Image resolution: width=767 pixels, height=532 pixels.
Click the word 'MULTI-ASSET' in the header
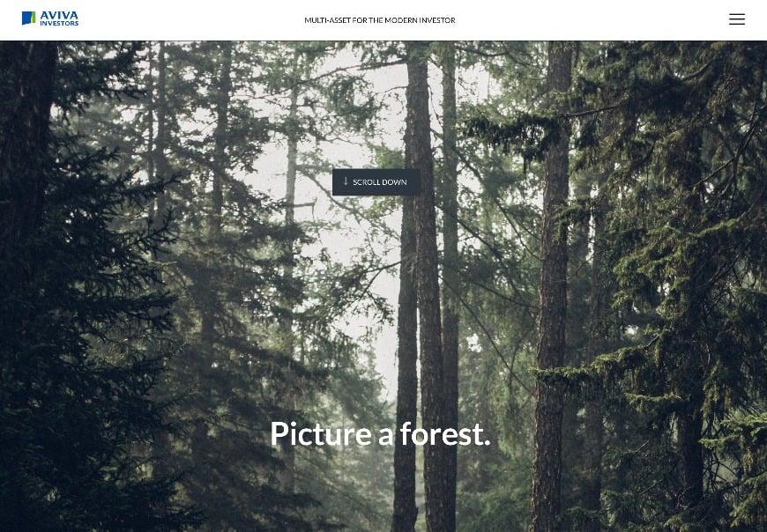pos(327,20)
